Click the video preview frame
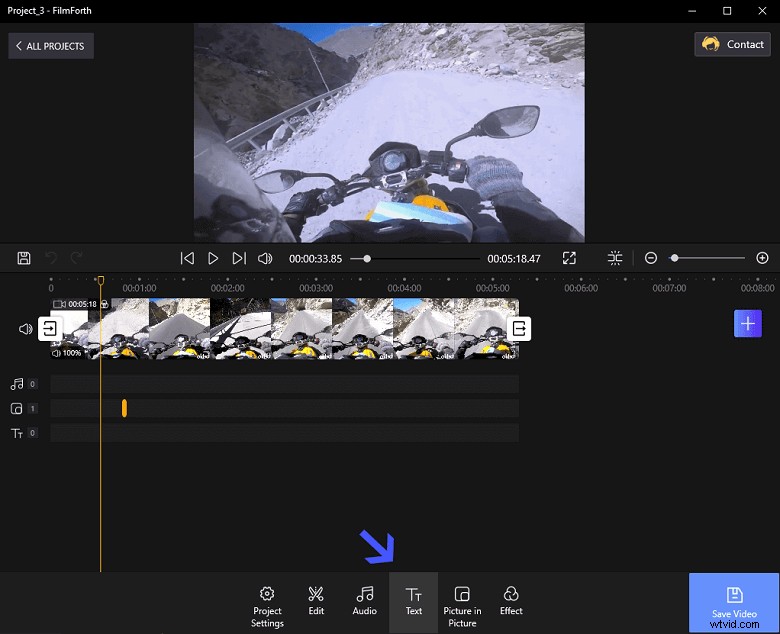The image size is (780, 634). 389,133
